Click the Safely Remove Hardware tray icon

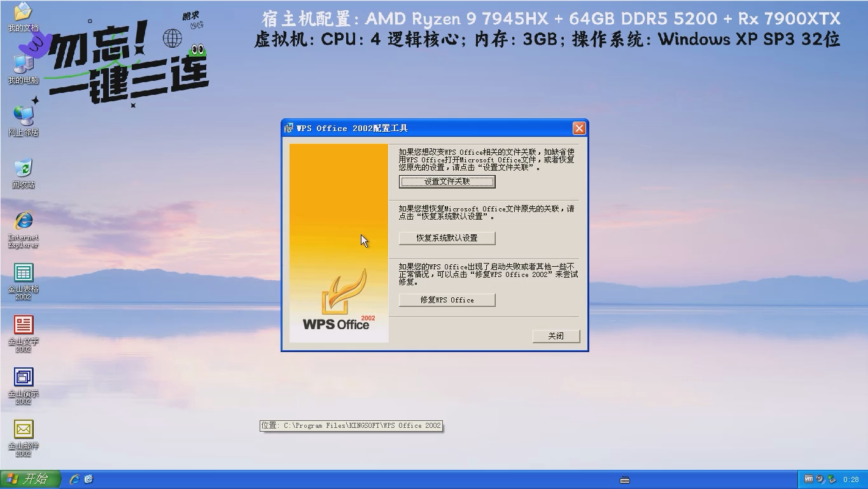[832, 479]
